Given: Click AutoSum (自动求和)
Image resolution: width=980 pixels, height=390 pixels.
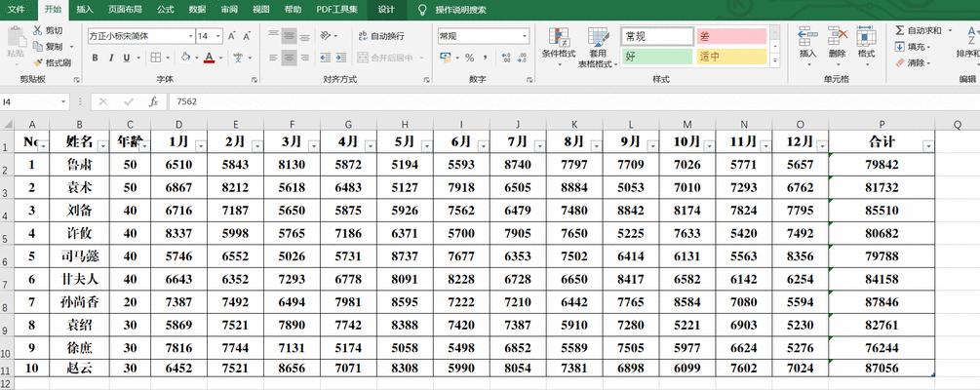Looking at the screenshot, I should (919, 30).
